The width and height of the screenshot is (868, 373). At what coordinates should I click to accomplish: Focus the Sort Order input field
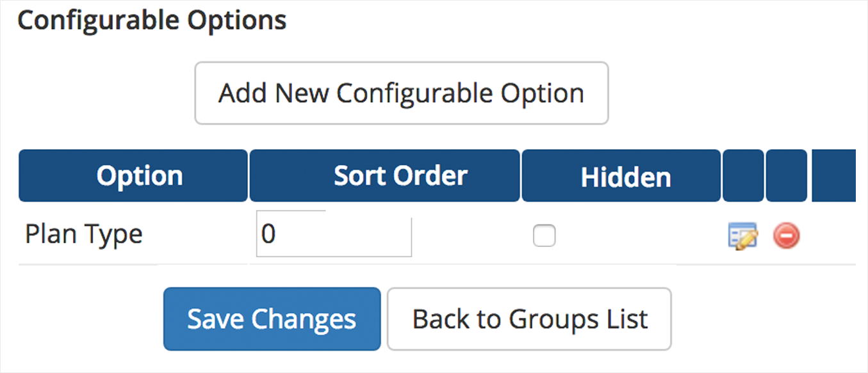pyautogui.click(x=333, y=234)
